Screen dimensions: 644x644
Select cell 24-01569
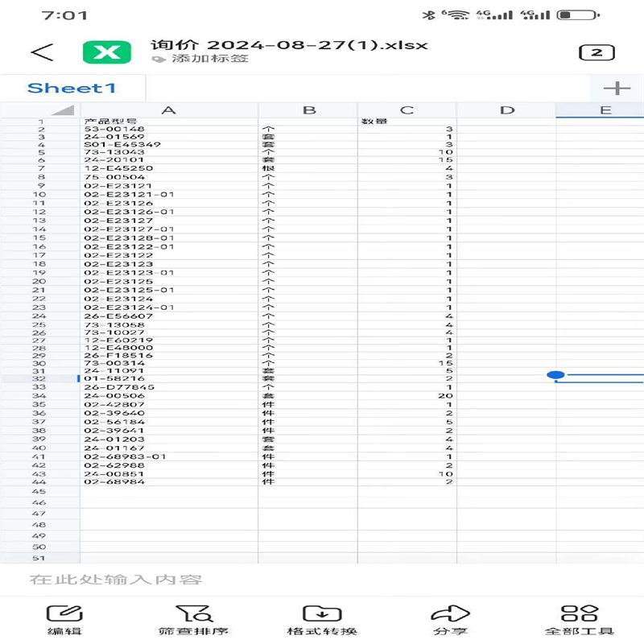click(169, 137)
